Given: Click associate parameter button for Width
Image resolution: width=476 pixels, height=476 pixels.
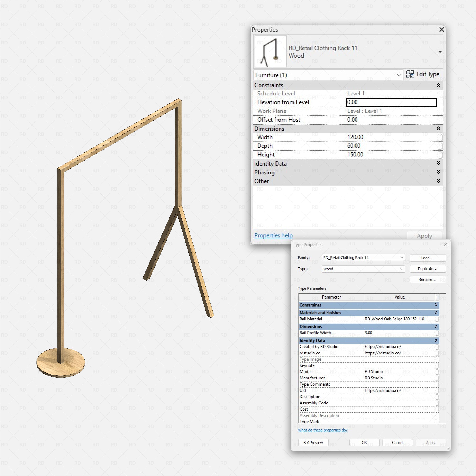Looking at the screenshot, I should 440,137.
